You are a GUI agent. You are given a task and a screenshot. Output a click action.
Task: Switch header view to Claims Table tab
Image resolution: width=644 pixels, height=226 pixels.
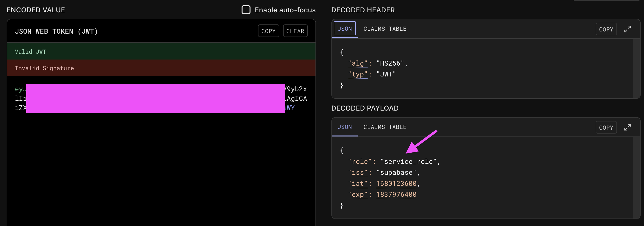pyautogui.click(x=385, y=29)
